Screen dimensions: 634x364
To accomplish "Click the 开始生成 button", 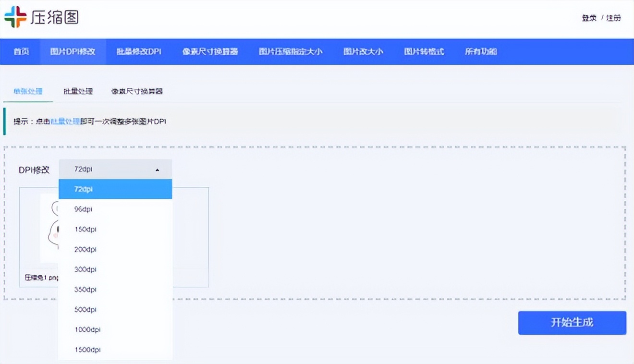I will click(572, 323).
